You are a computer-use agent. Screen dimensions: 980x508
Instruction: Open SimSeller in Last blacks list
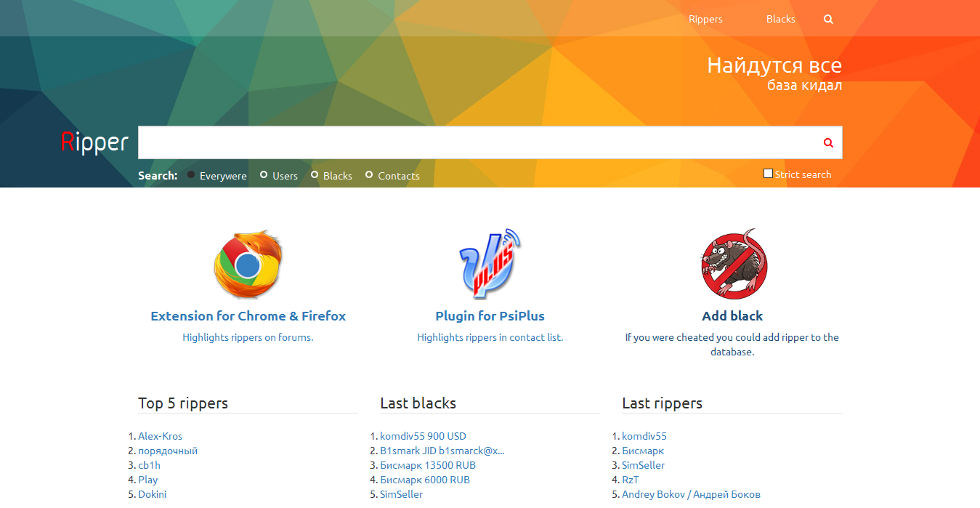[x=401, y=494]
